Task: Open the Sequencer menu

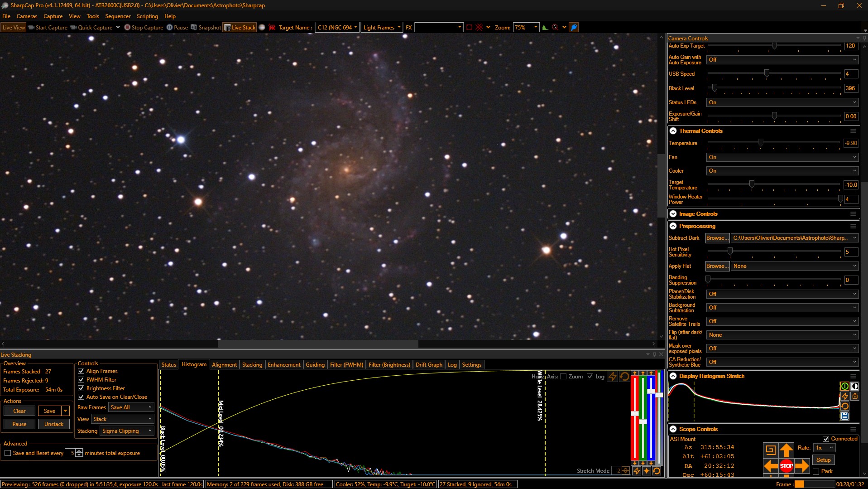Action: [x=118, y=16]
